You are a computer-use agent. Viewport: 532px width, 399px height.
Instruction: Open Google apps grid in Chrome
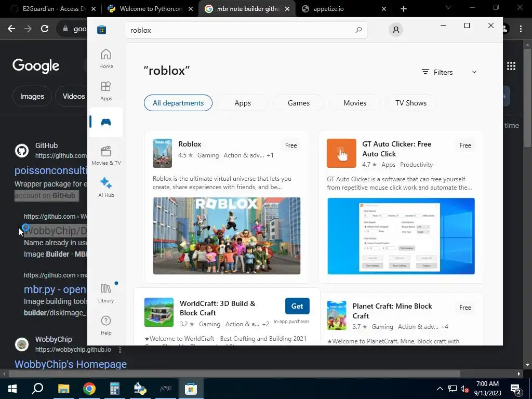pos(511,66)
